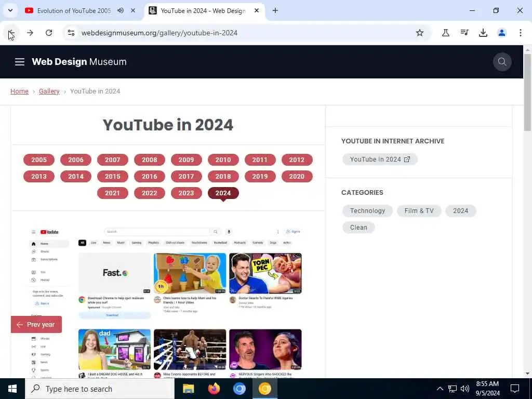Select the 2005 year pill
Viewport: 532px width, 399px height.
point(39,160)
